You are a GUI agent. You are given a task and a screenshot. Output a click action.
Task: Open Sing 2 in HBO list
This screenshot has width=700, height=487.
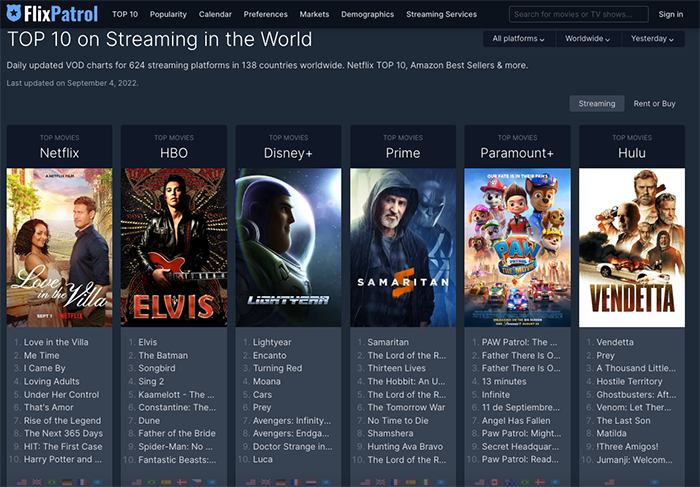click(151, 382)
